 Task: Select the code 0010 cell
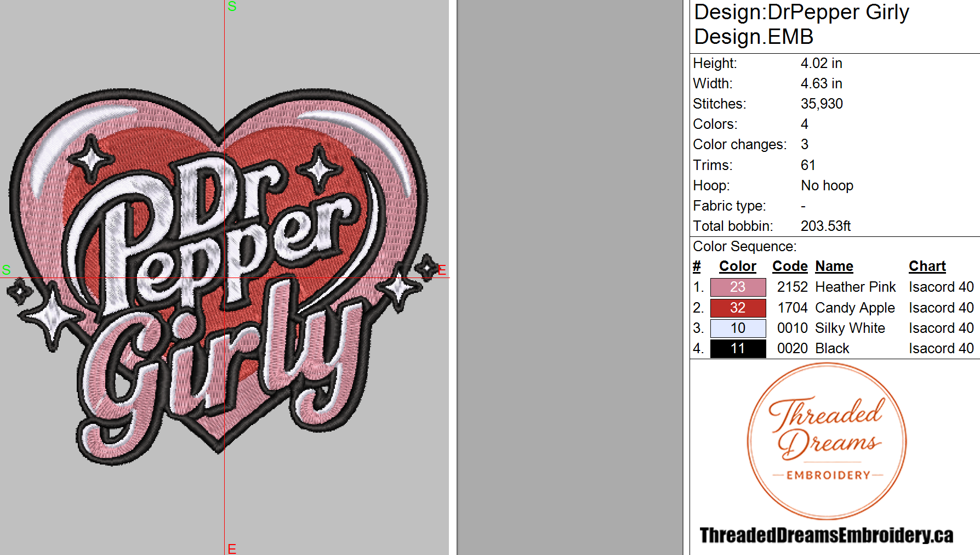[x=793, y=328]
